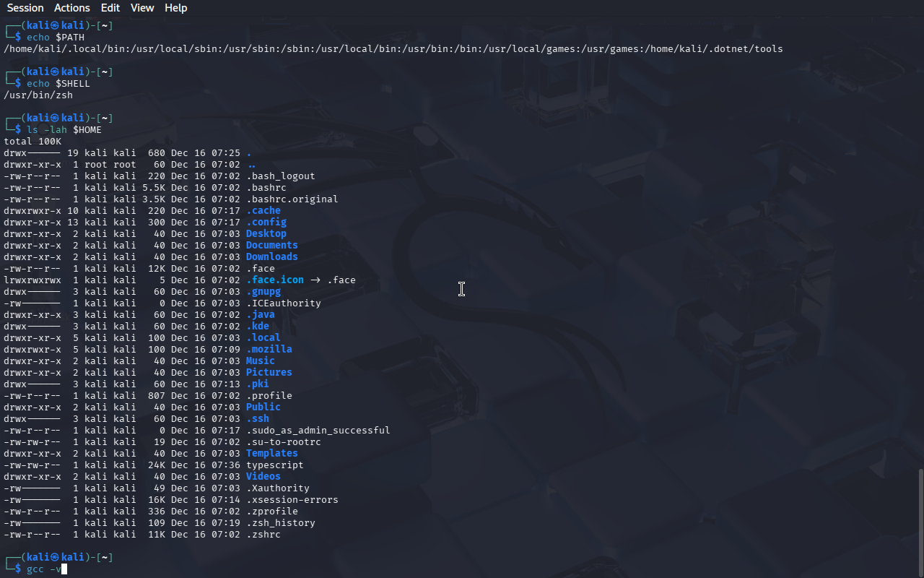Image resolution: width=924 pixels, height=578 pixels.
Task: Click the /usr/bin/zsh output line
Action: tap(38, 95)
